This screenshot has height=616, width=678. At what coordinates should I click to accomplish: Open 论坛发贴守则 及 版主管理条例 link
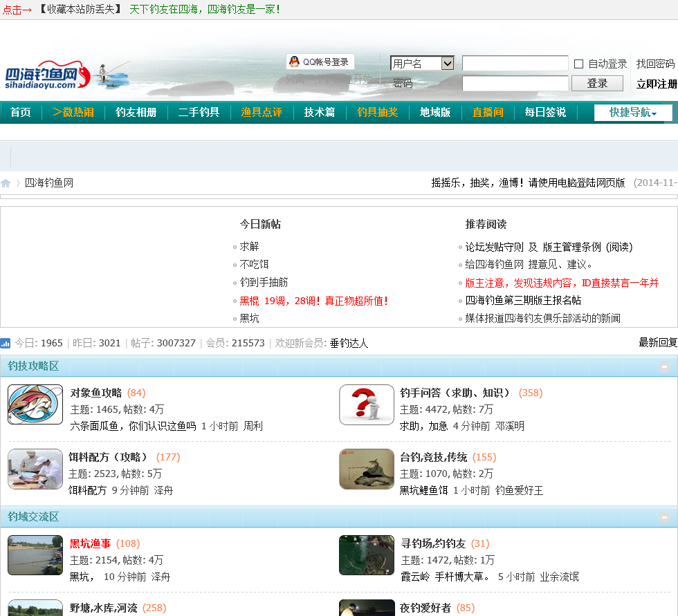pyautogui.click(x=549, y=247)
